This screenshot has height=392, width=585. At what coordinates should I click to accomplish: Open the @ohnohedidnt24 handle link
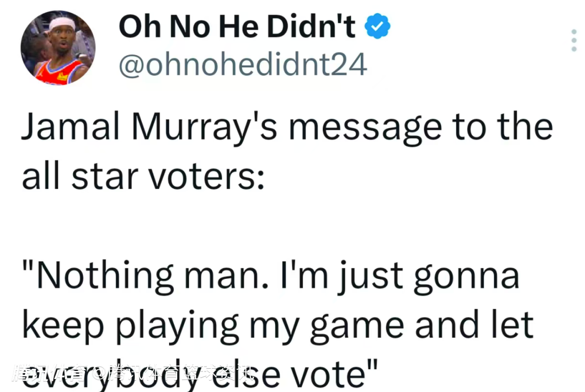click(243, 64)
